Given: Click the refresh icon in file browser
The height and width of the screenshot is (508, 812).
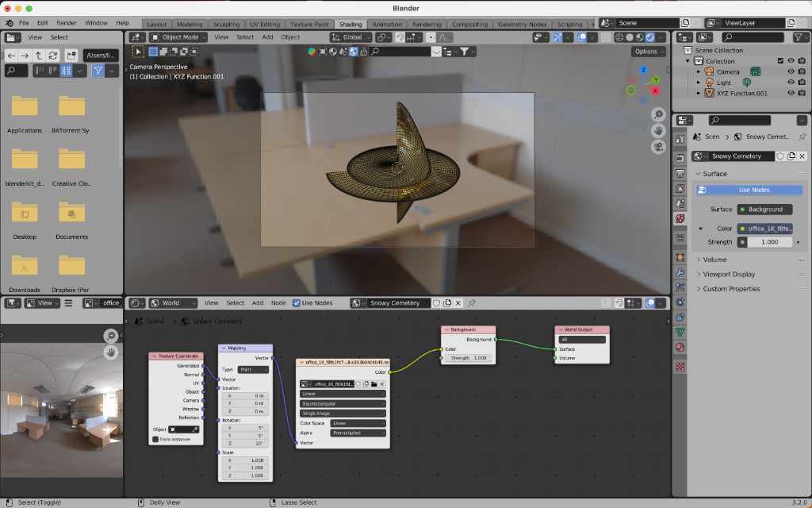Looking at the screenshot, I should (52, 55).
